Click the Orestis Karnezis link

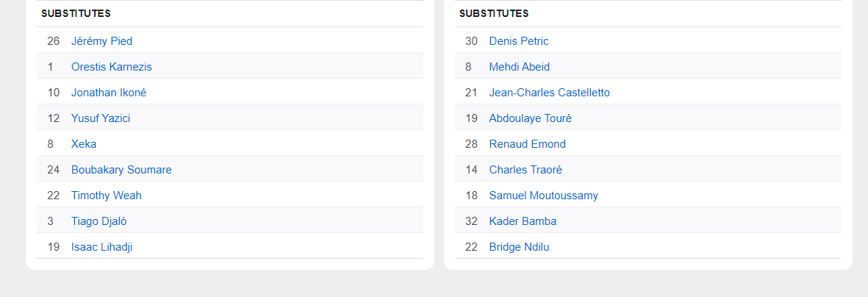click(111, 67)
